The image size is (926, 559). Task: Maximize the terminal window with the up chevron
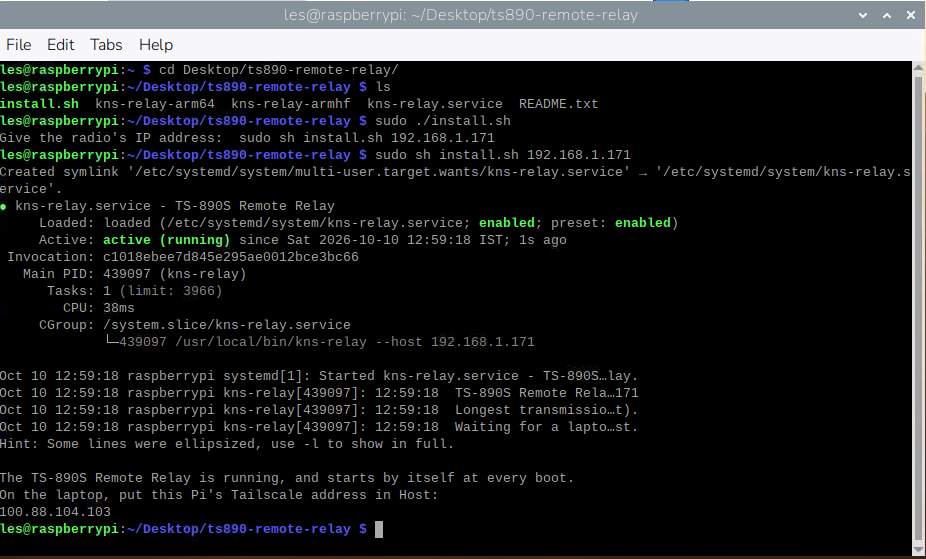coord(886,15)
